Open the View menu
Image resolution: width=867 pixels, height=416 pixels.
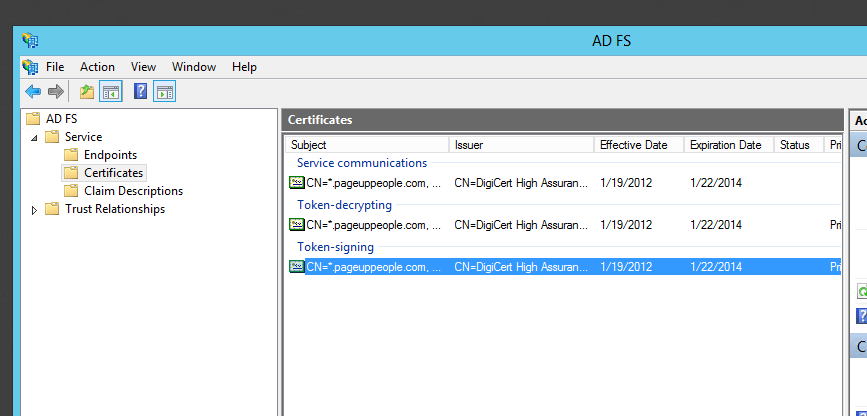[143, 67]
